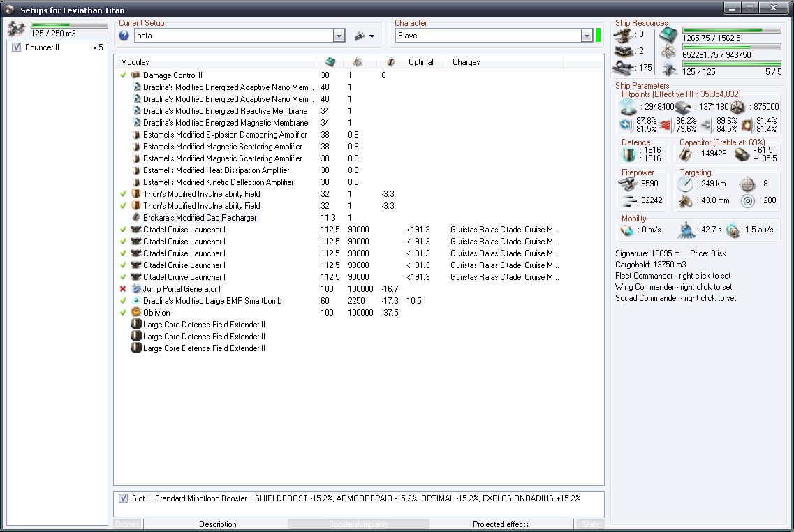Switch to the Description tab

pyautogui.click(x=217, y=524)
